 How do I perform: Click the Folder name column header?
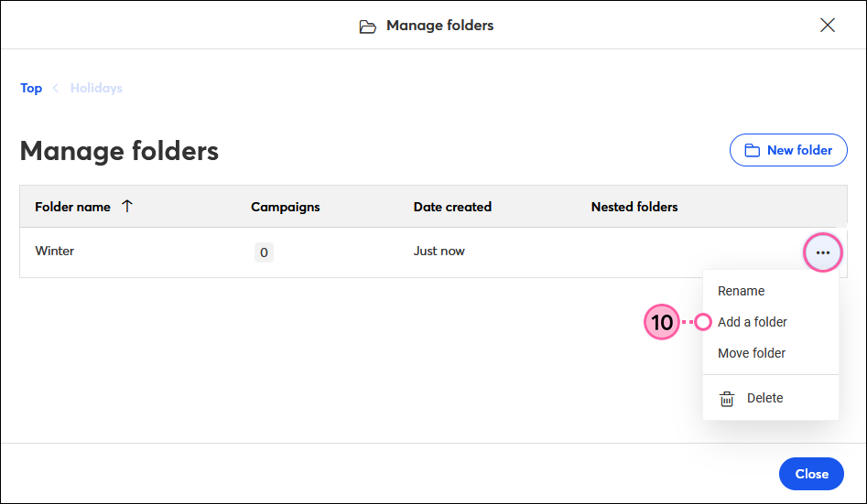72,207
